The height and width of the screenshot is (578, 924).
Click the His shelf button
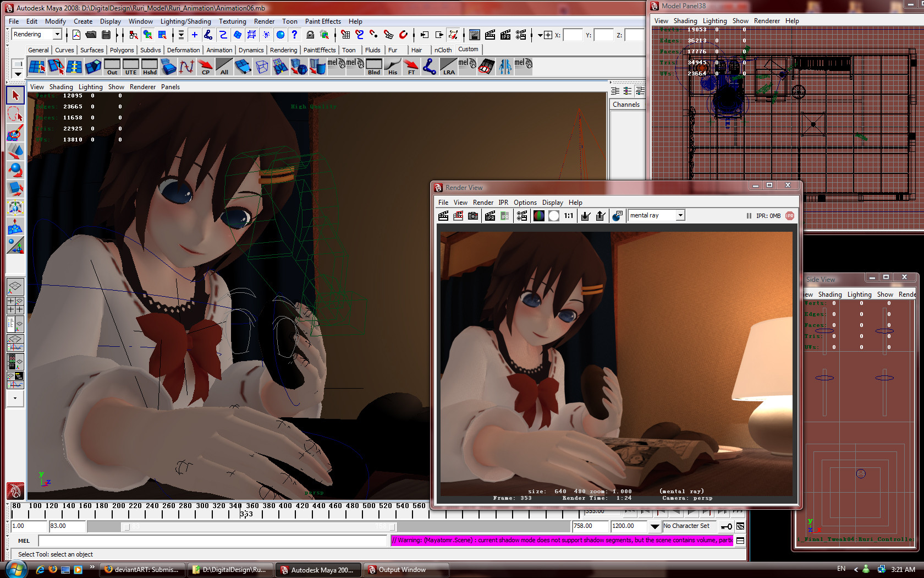pyautogui.click(x=393, y=67)
